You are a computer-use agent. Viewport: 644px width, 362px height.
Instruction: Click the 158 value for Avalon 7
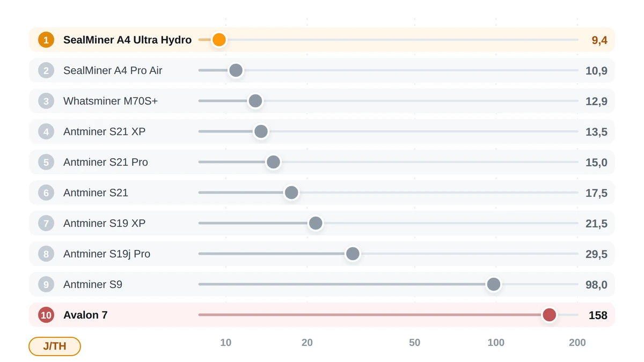pos(598,315)
